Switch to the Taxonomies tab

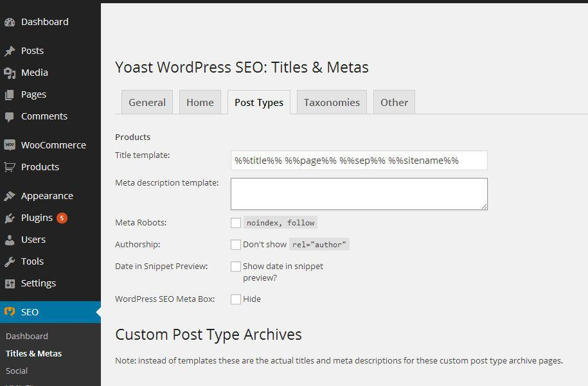tap(332, 103)
